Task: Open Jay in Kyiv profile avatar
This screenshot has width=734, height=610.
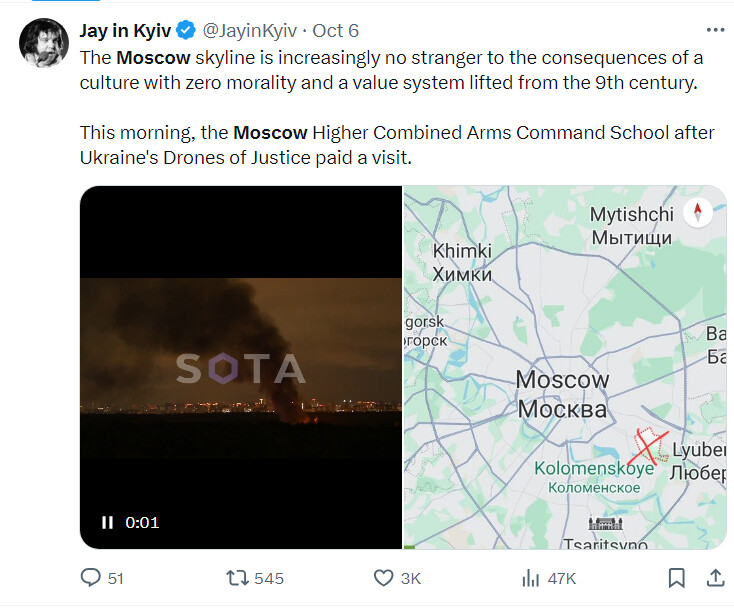Action: tap(44, 43)
